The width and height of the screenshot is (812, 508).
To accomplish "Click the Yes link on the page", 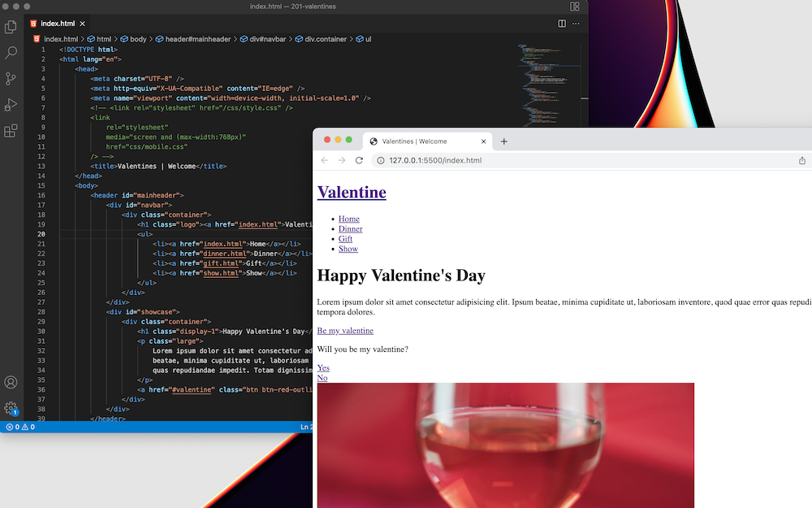I will [323, 367].
